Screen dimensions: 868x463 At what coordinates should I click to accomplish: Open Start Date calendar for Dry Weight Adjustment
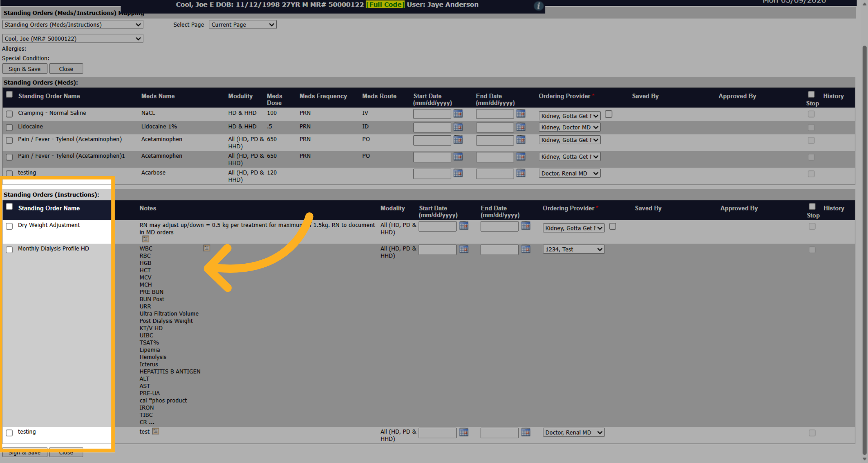(x=464, y=226)
